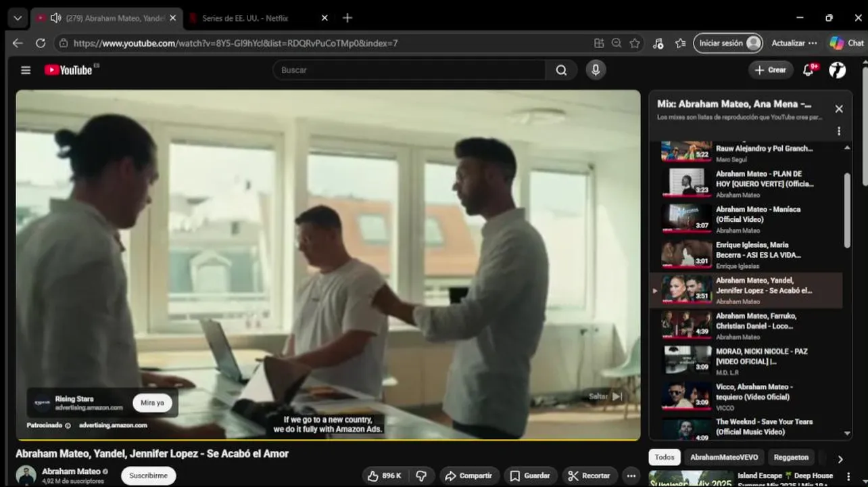Dislike the video with thumbs down

point(420,476)
